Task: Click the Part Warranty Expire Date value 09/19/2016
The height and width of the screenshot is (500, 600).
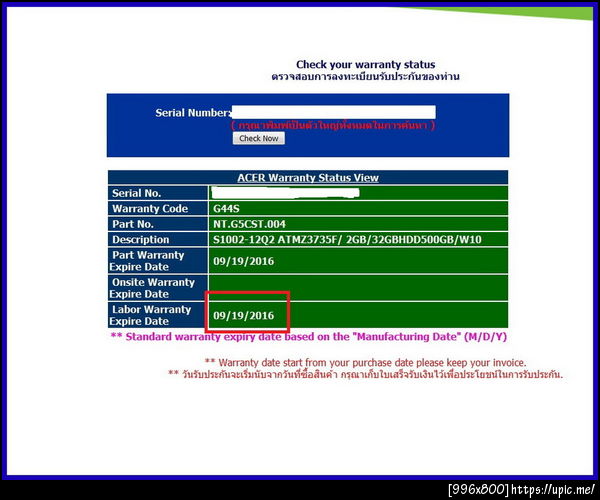Action: tap(244, 261)
